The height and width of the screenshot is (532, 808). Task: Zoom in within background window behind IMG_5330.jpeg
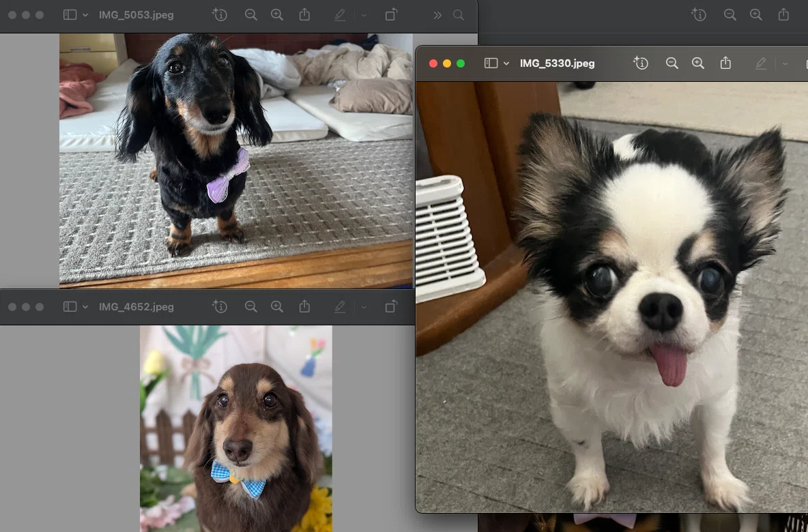(756, 15)
